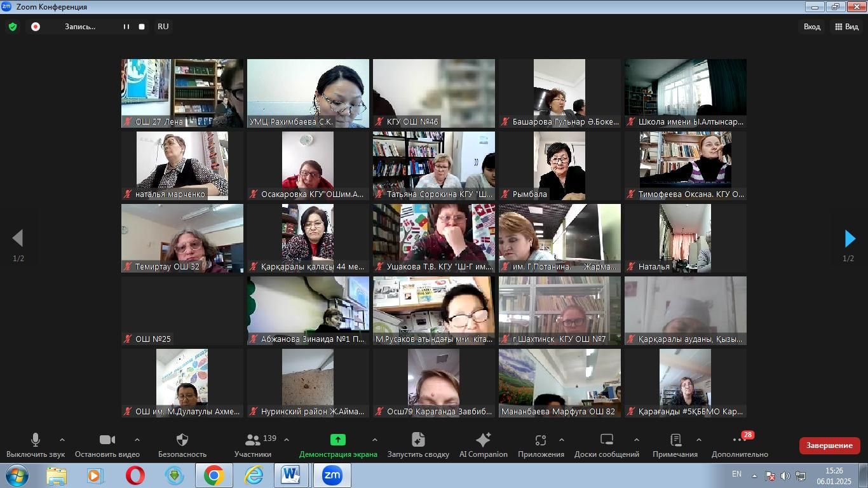Open the More options menu
Viewport: 868px width, 488px height.
coord(739,440)
